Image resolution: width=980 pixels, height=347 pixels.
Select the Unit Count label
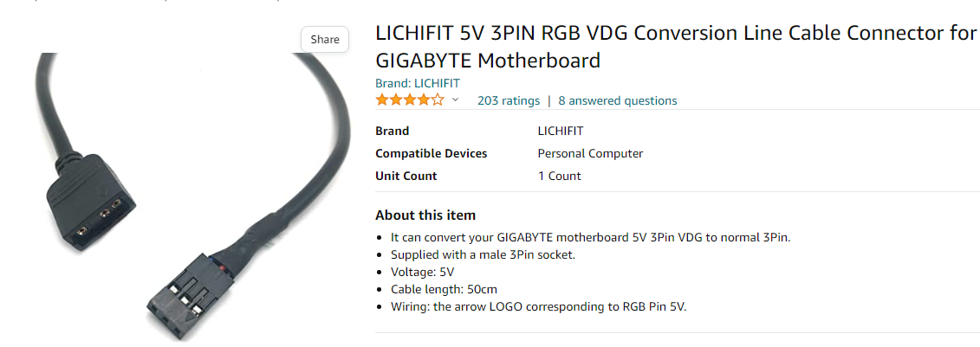click(406, 177)
